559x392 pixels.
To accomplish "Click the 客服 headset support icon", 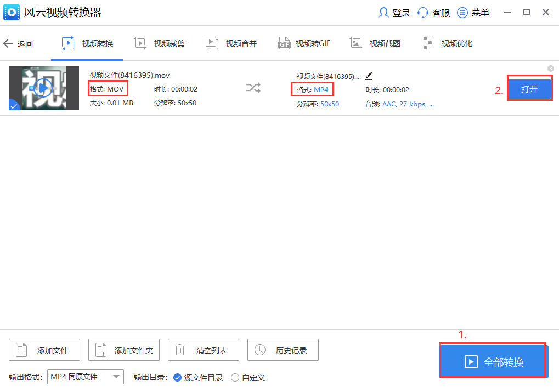I will pos(423,13).
